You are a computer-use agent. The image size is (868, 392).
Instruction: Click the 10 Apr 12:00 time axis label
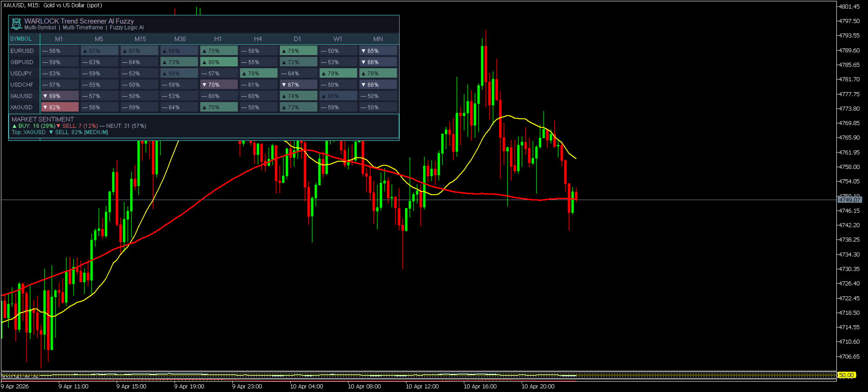[422, 387]
